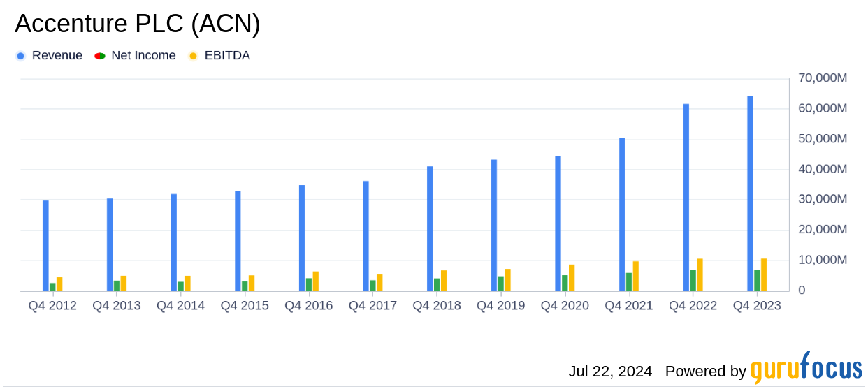Click the Q4 2023 axis label
868x389 pixels.
point(758,306)
